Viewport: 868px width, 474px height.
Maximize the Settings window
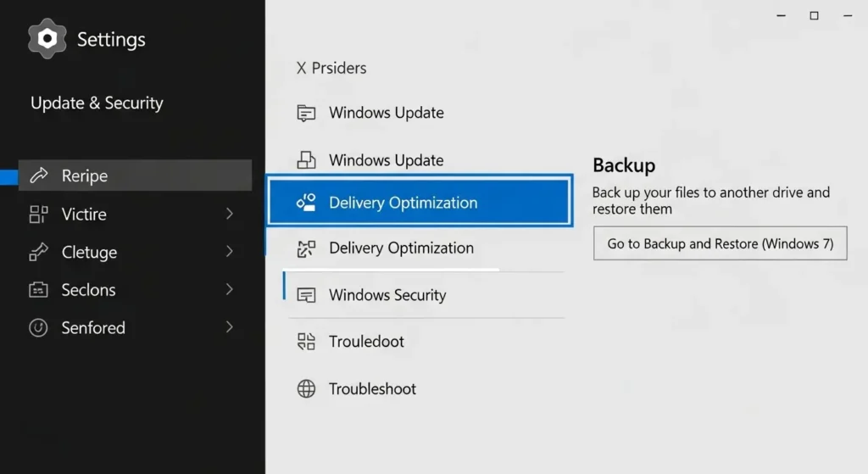pyautogui.click(x=814, y=15)
